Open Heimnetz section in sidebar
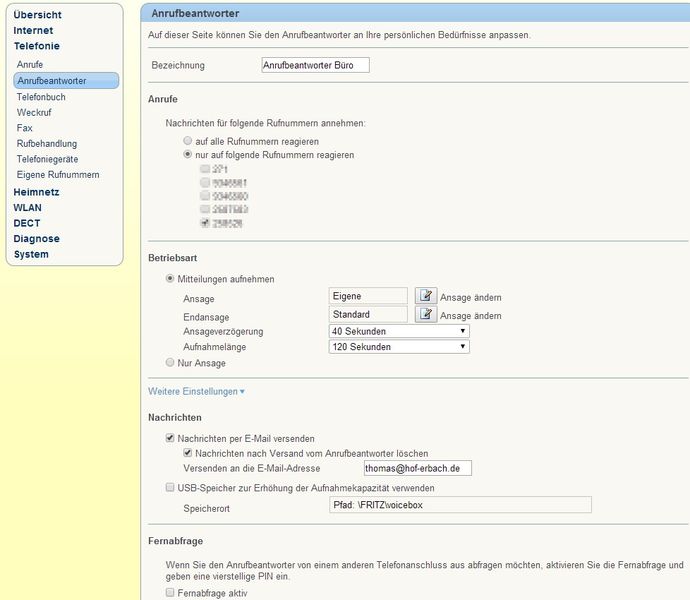The width and height of the screenshot is (690, 600). (x=36, y=192)
